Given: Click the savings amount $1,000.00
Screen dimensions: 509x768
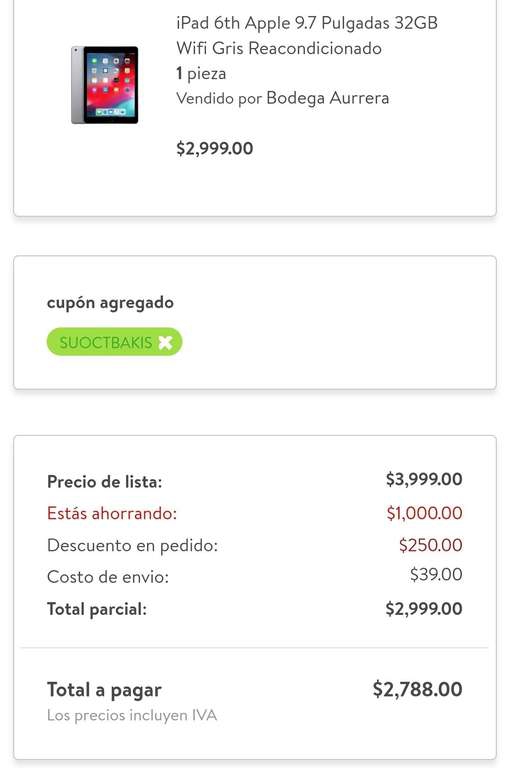Looking at the screenshot, I should [x=424, y=513].
